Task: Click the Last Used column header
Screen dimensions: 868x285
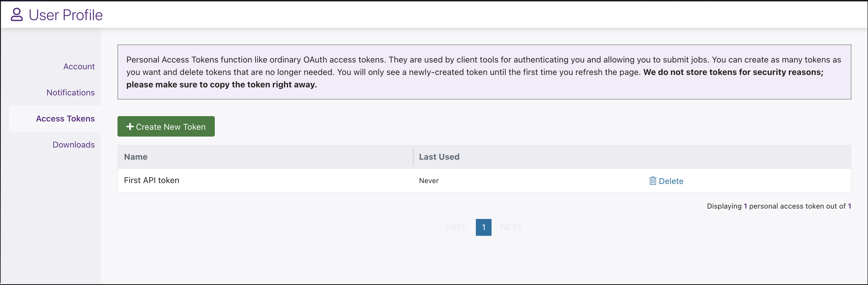Action: [x=439, y=157]
